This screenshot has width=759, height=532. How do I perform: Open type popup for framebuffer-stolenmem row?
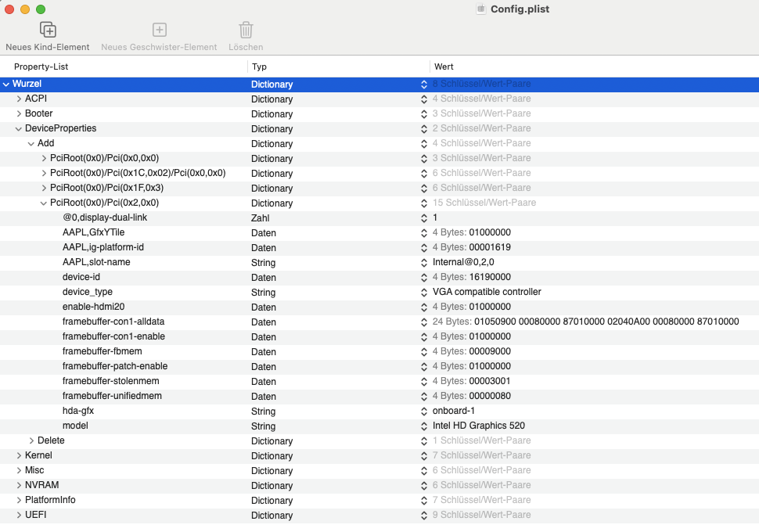[424, 382]
